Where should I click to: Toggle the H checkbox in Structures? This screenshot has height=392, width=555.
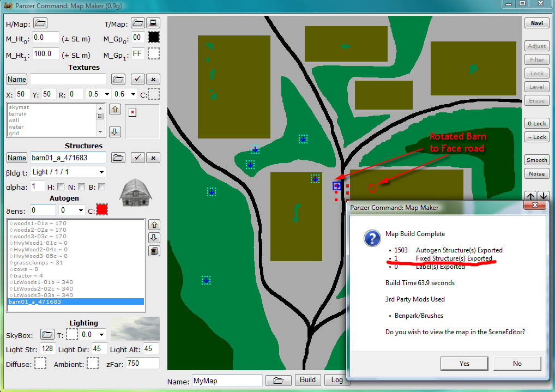click(x=61, y=187)
